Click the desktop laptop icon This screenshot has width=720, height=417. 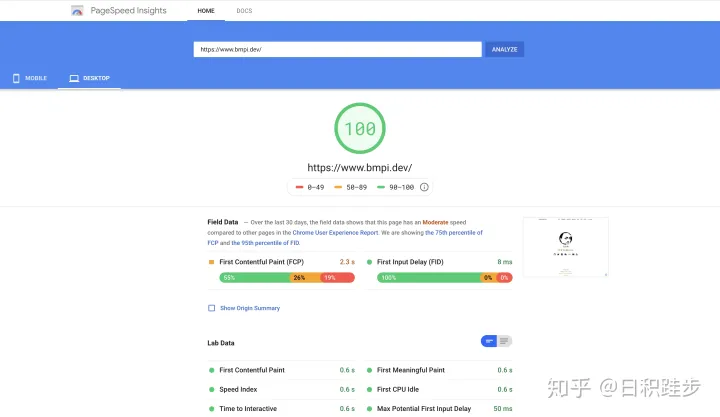[x=74, y=78]
